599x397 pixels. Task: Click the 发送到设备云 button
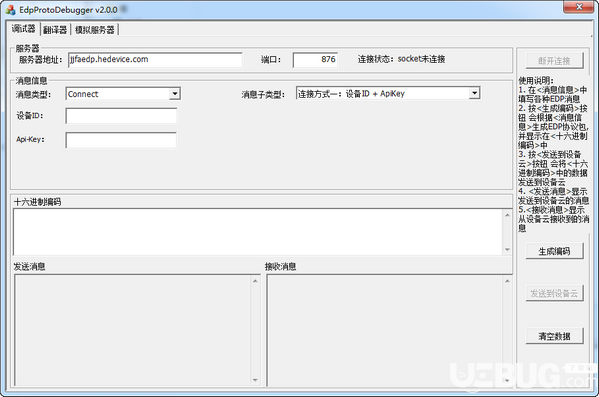[554, 293]
